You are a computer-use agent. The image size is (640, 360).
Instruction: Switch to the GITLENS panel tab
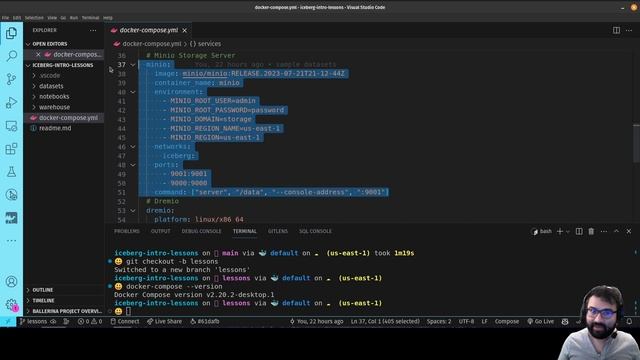(278, 231)
